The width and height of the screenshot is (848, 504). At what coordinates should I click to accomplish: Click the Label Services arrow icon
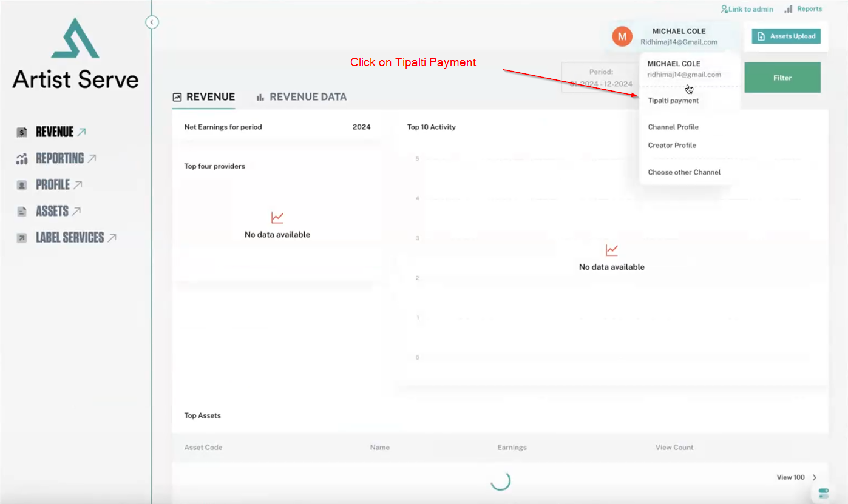click(x=22, y=238)
